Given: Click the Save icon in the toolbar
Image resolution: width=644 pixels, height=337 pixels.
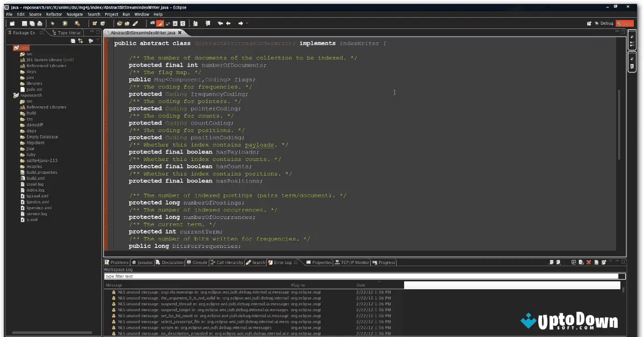Looking at the screenshot, I should [x=24, y=23].
